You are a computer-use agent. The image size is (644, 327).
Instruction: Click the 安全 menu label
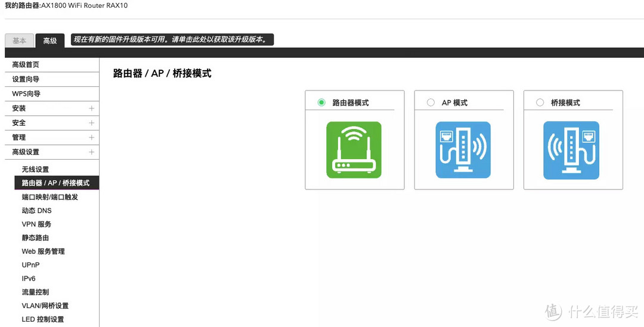click(x=19, y=123)
